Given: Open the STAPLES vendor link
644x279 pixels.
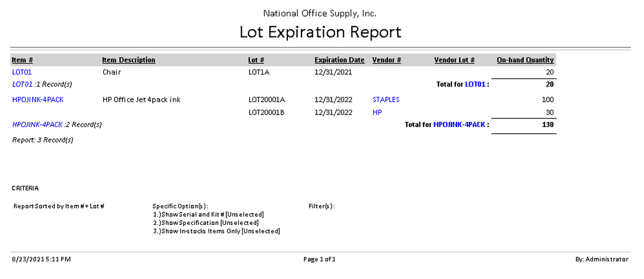Looking at the screenshot, I should pos(386,100).
